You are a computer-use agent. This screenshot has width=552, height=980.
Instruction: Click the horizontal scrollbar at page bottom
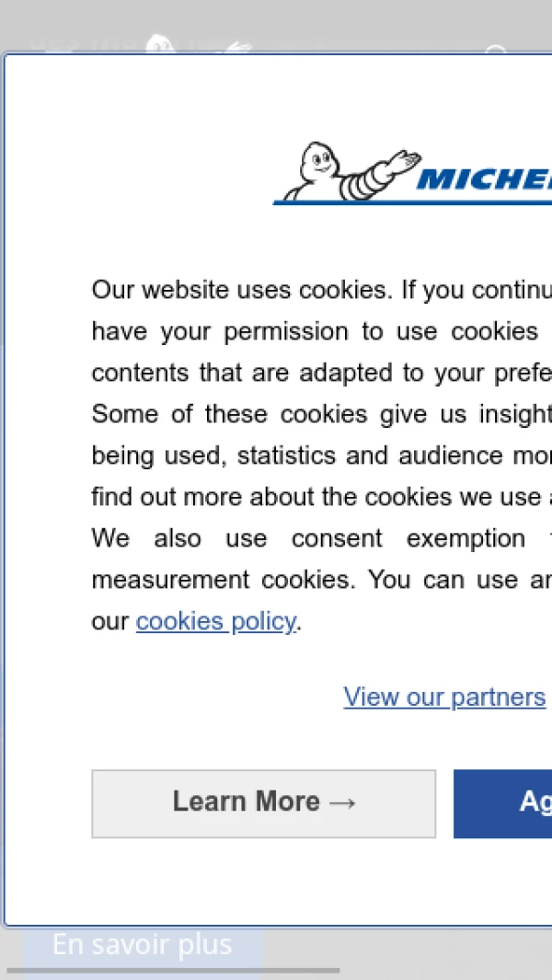173,971
